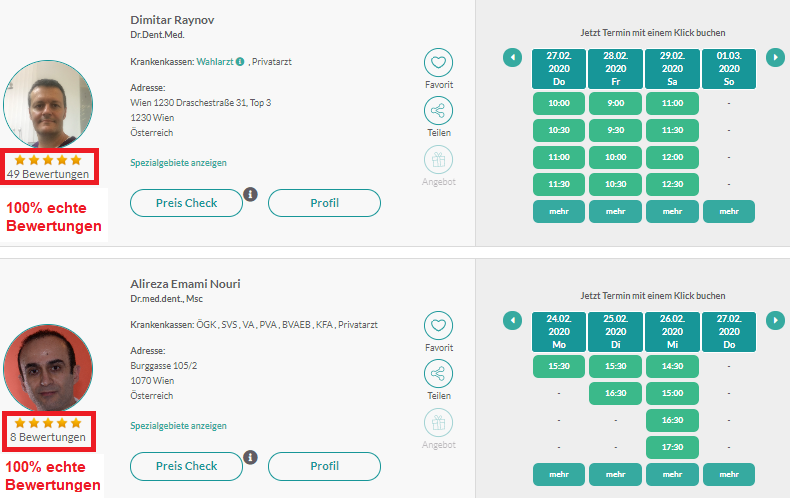The image size is (790, 498).
Task: Add Dimitar Raynov to favorites with the heart icon
Action: [x=438, y=63]
